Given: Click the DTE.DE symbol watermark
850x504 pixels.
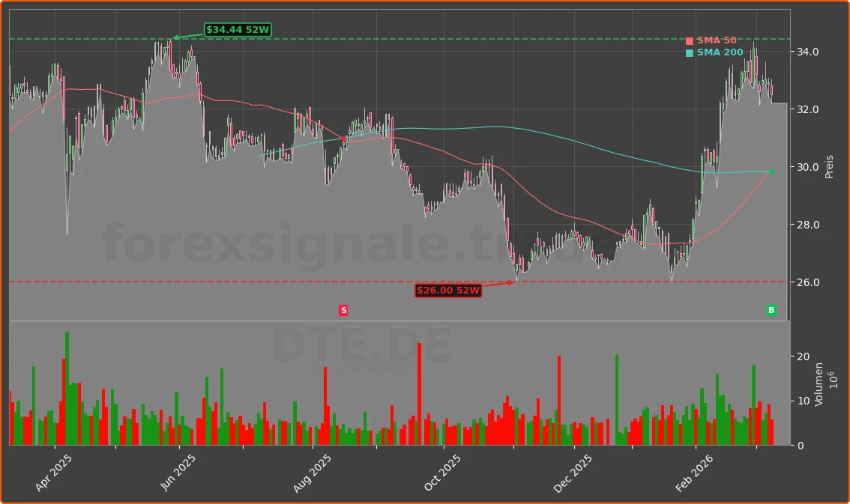Looking at the screenshot, I should (360, 346).
